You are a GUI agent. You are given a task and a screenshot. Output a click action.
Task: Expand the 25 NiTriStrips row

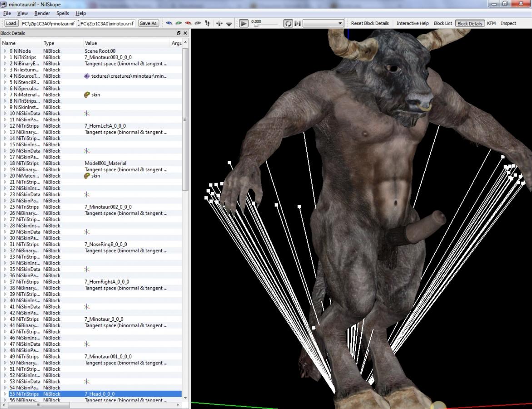5,207
